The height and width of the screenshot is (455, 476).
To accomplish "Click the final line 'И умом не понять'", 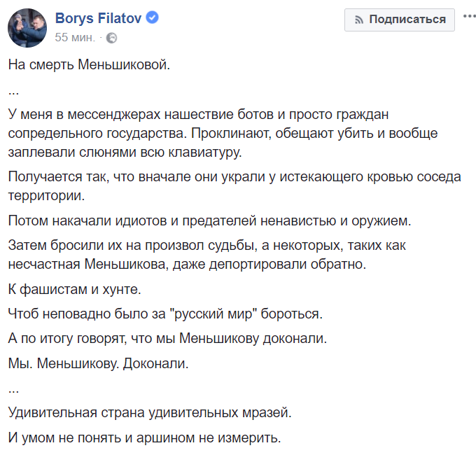I will [144, 437].
